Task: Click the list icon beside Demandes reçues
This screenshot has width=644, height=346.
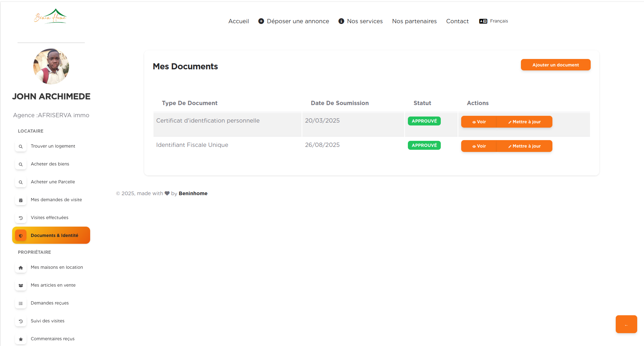Action: (x=21, y=303)
